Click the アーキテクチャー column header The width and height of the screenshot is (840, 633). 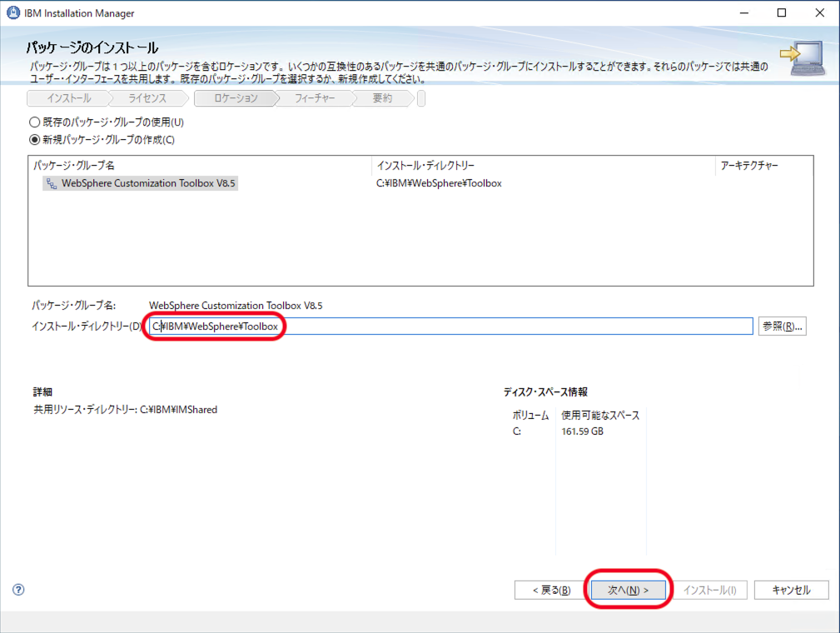[x=764, y=165]
